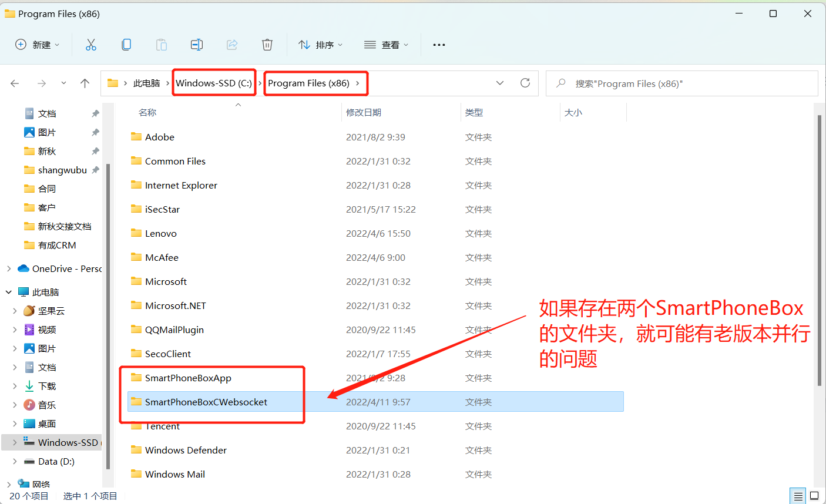The height and width of the screenshot is (504, 826).
Task: Go up one folder level arrow
Action: pyautogui.click(x=85, y=83)
